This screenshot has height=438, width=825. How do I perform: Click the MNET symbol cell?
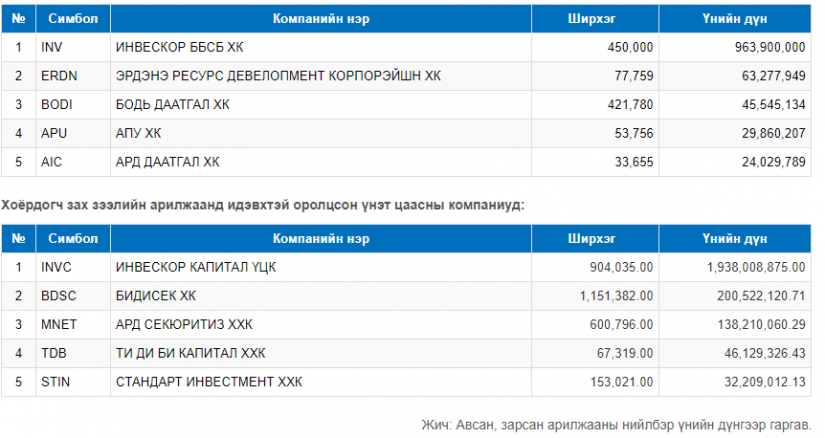coord(73,324)
